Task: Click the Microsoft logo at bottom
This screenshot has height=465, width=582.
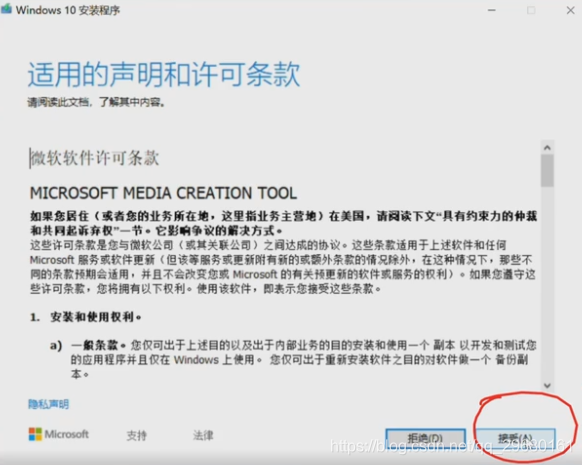Action: click(59, 434)
